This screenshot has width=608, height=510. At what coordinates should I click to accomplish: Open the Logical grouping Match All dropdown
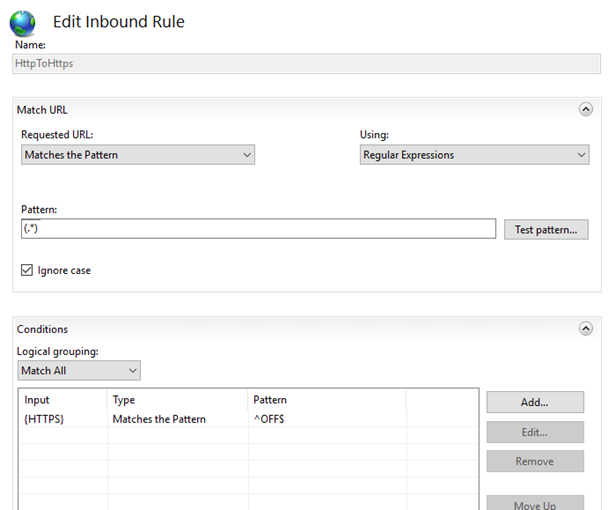click(x=79, y=370)
